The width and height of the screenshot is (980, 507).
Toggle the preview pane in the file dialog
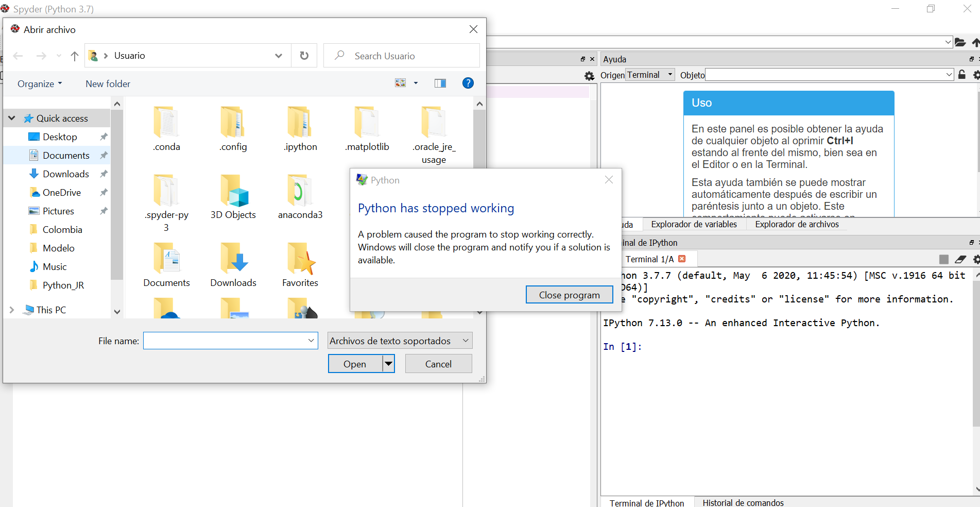440,83
